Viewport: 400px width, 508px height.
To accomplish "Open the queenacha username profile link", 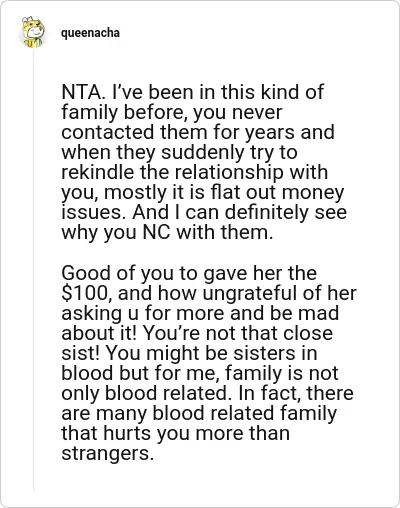I will pyautogui.click(x=90, y=33).
